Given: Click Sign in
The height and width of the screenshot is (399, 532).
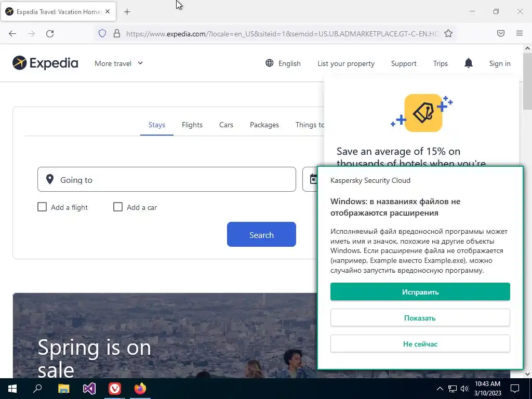Looking at the screenshot, I should tap(500, 63).
